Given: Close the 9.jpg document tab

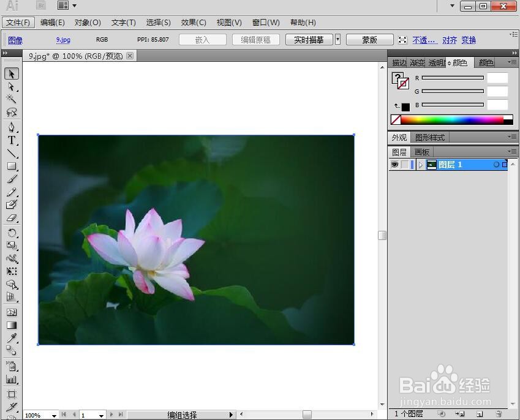Looking at the screenshot, I should pyautogui.click(x=130, y=56).
